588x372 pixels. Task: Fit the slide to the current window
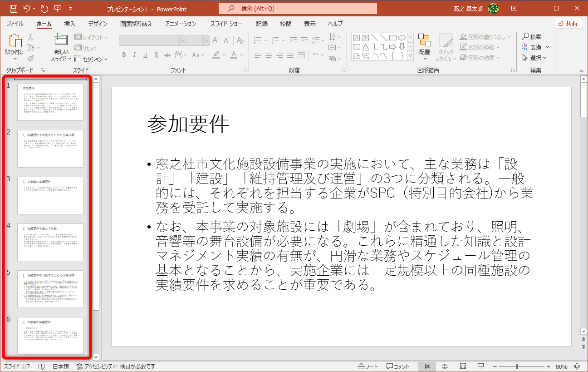tap(577, 367)
